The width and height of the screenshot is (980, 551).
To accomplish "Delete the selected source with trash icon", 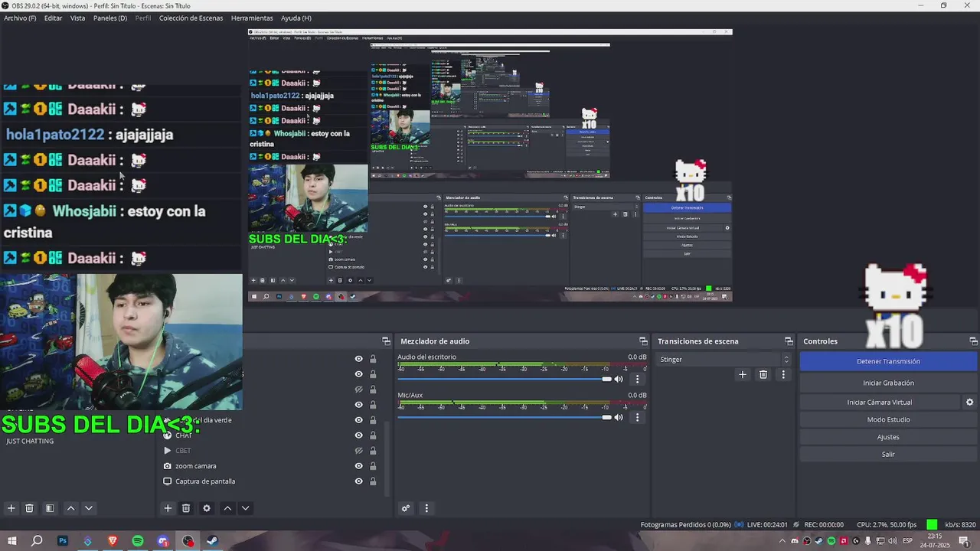I will pyautogui.click(x=186, y=508).
